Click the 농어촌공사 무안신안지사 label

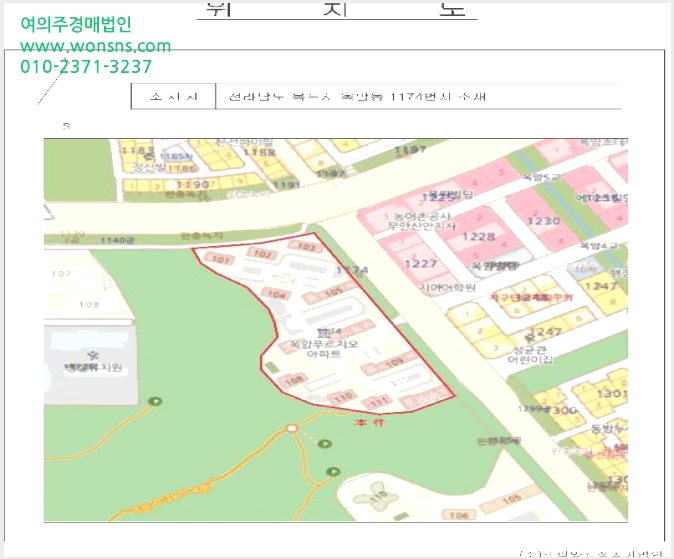(x=422, y=221)
